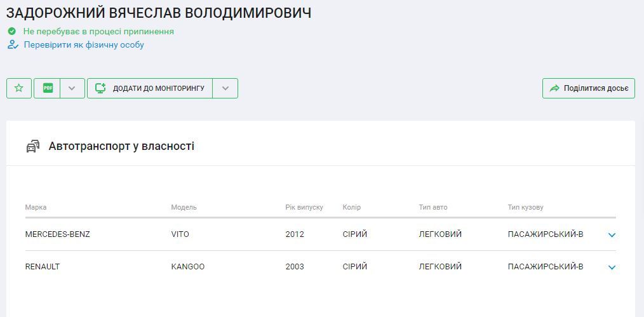Click the star favorite icon button
The image size is (644, 317).
pyautogui.click(x=19, y=88)
